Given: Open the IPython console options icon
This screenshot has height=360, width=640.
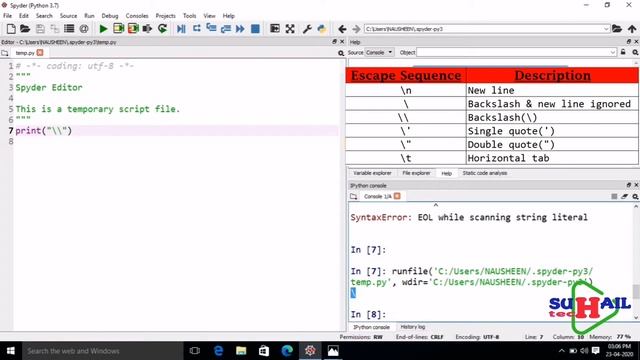Looking at the screenshot, I should pos(635,196).
